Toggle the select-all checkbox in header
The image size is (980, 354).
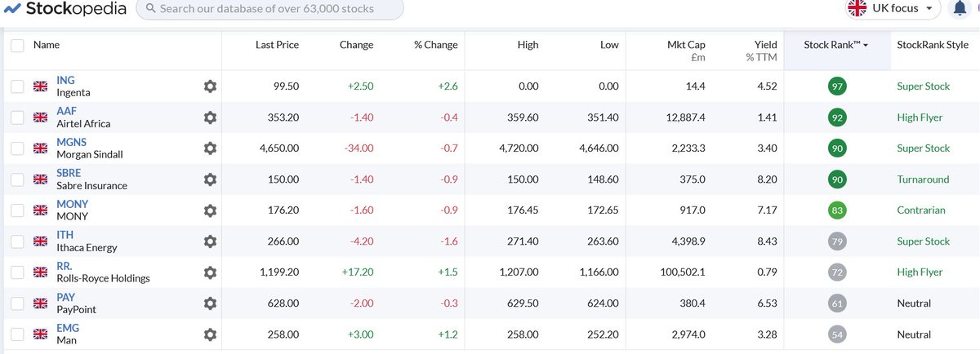coord(17,46)
